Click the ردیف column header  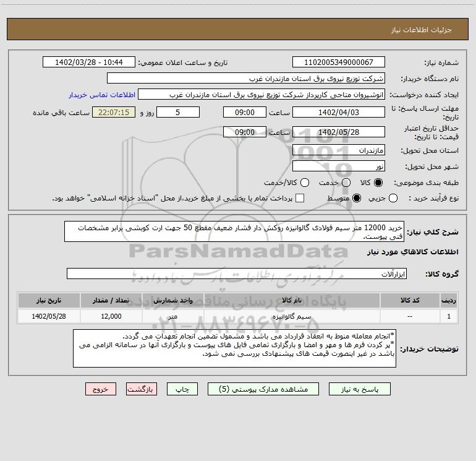[x=449, y=300]
